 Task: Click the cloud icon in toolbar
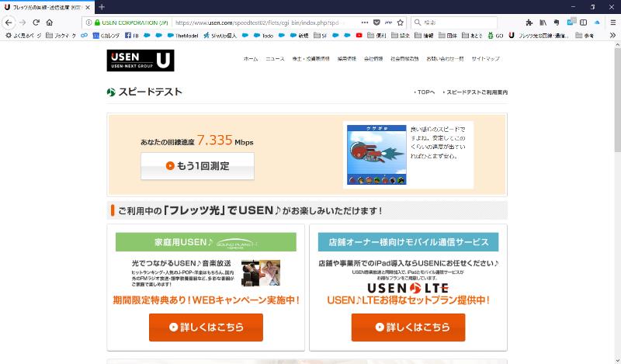(597, 23)
